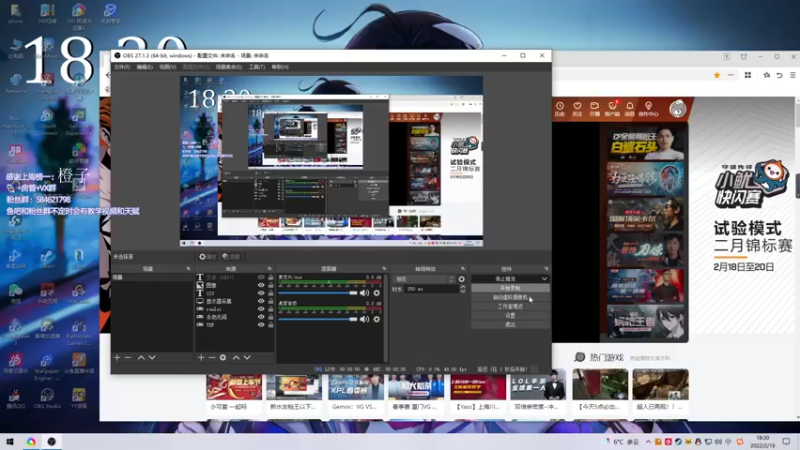Open the OBS 场景集合(S) menu
The image size is (800, 450).
(x=229, y=67)
